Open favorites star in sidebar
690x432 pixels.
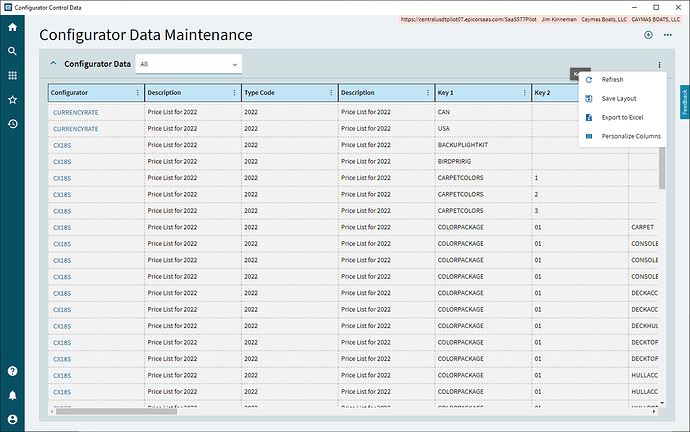(x=12, y=100)
